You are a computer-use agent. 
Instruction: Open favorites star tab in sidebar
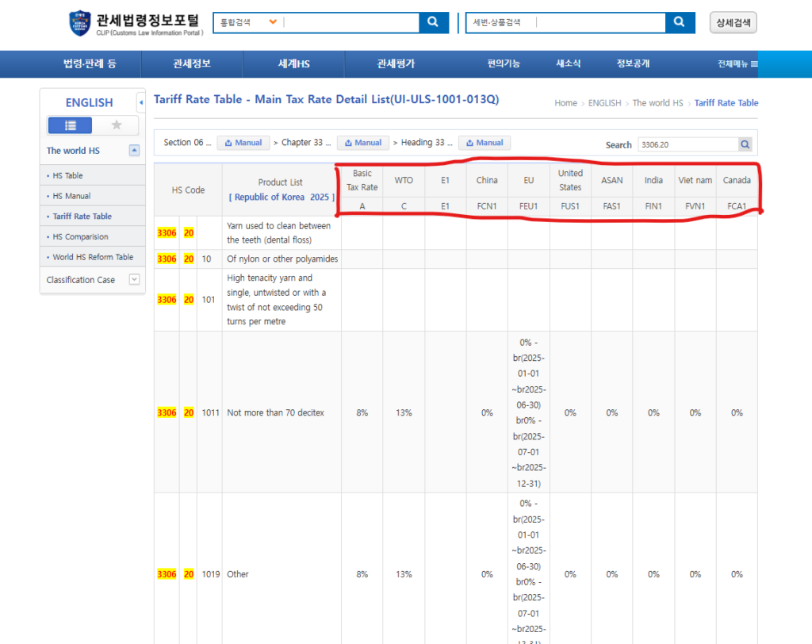117,125
